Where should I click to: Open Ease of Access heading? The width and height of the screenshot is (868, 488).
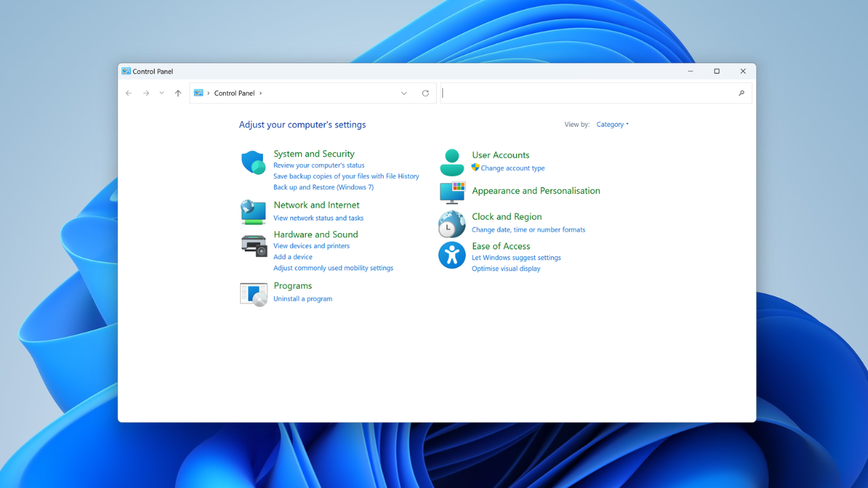(501, 246)
